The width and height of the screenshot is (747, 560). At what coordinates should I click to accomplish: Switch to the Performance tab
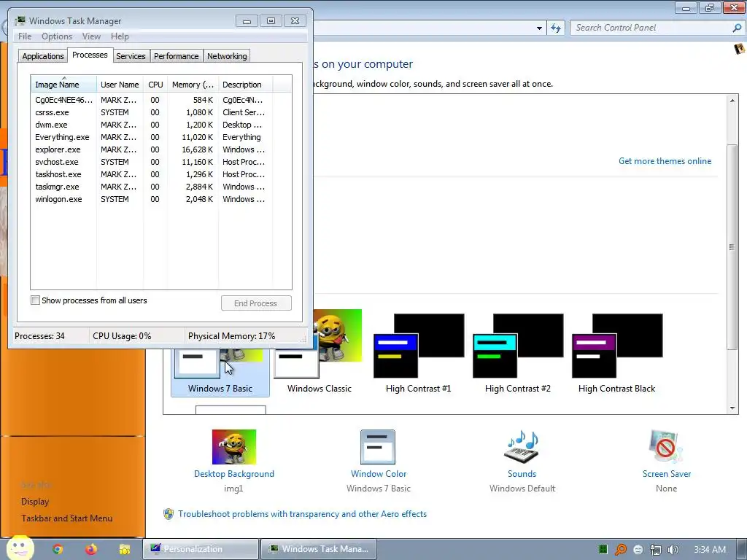pos(177,56)
